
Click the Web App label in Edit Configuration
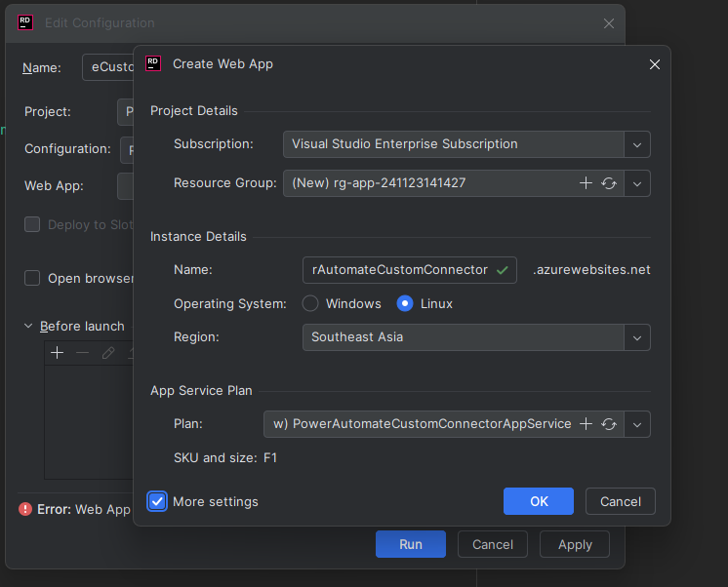[54, 185]
